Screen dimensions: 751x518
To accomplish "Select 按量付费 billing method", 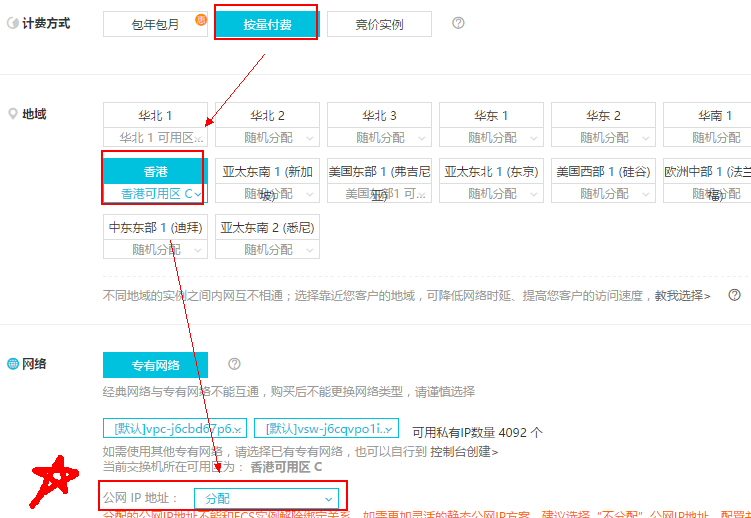I will tap(266, 24).
